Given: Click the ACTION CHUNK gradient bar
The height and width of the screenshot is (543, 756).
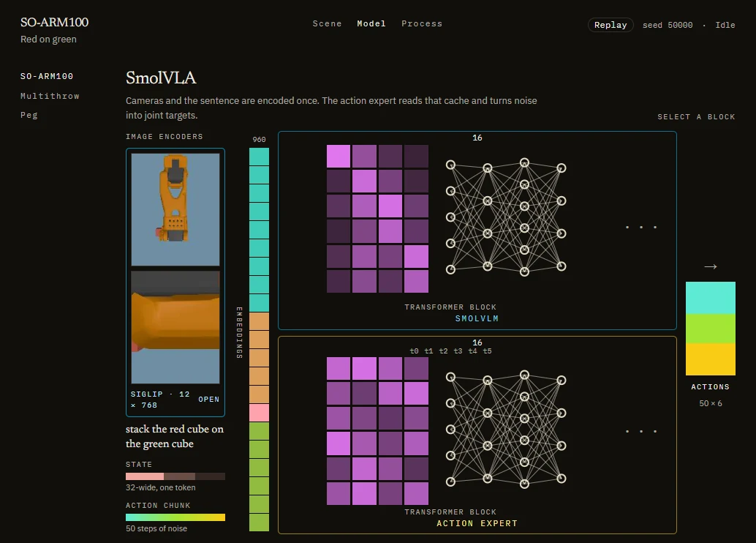Looking at the screenshot, I should (x=175, y=517).
